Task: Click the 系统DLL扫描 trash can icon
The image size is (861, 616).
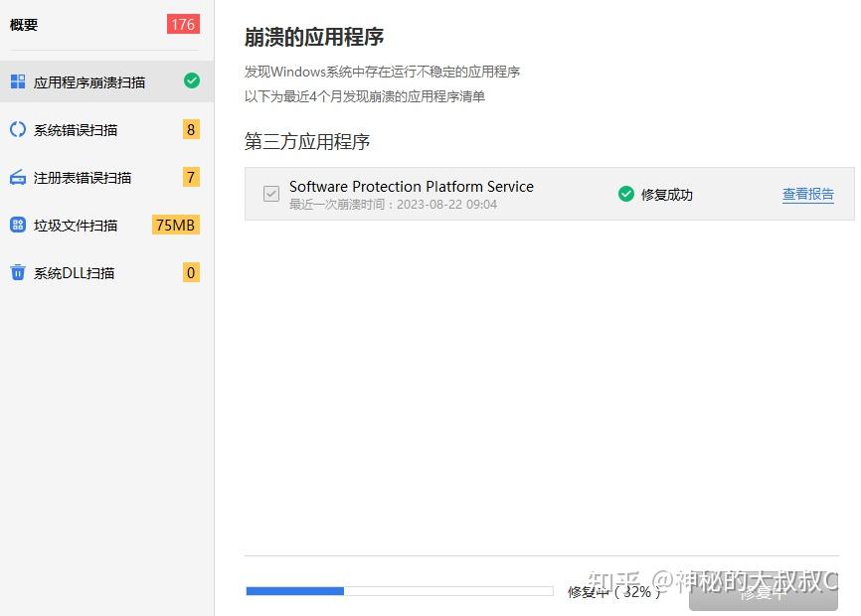Action: click(16, 273)
